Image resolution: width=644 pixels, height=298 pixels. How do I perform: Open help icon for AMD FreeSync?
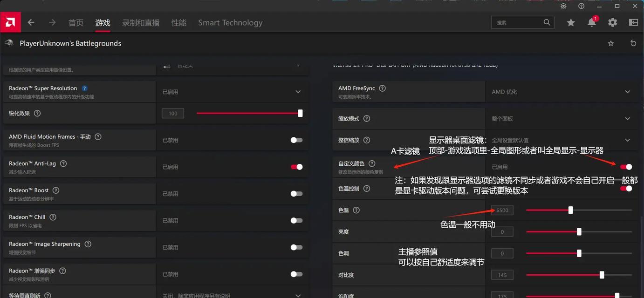click(x=382, y=88)
